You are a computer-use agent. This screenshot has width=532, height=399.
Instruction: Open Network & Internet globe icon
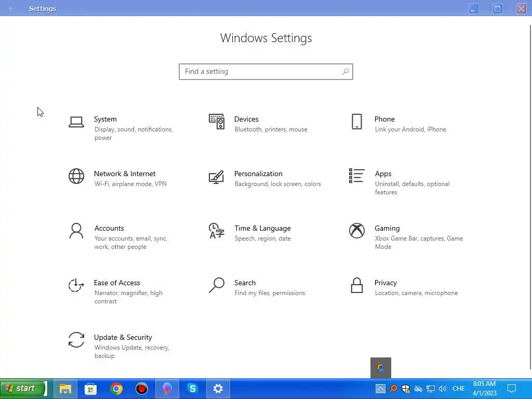click(76, 176)
